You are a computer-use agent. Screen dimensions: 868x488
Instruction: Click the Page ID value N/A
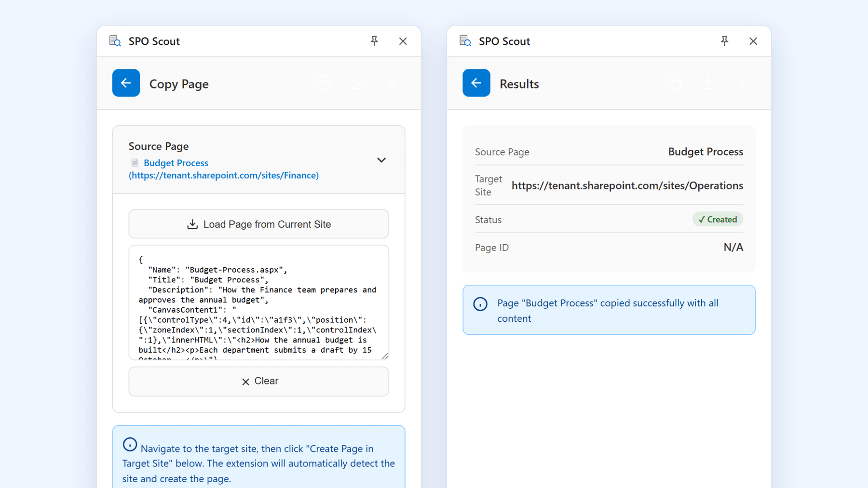733,247
